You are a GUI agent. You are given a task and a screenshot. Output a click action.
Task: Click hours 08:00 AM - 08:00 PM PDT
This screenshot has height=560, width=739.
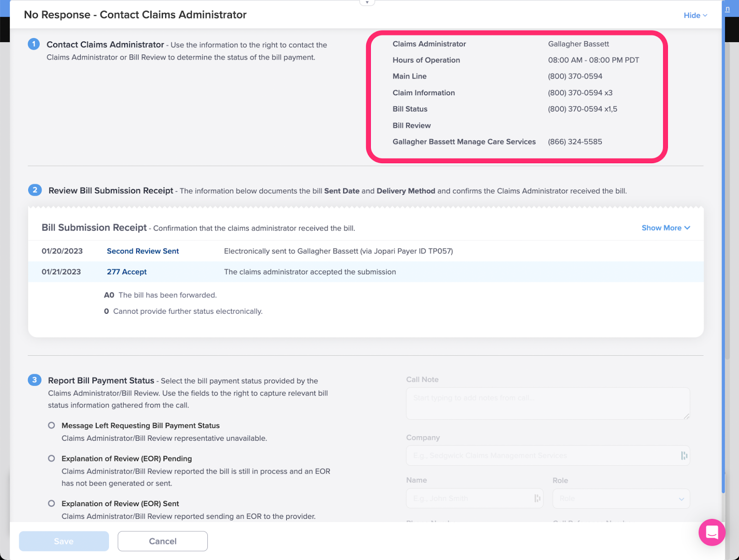click(x=594, y=60)
